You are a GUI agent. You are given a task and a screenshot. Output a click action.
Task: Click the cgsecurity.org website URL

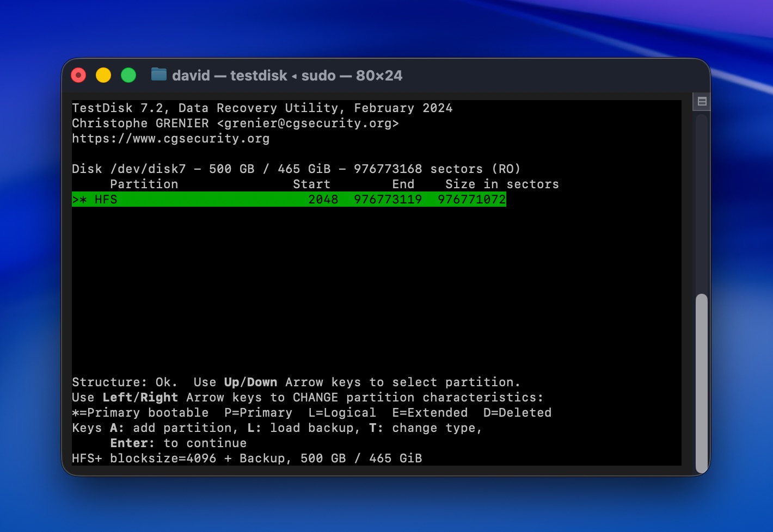click(x=170, y=138)
